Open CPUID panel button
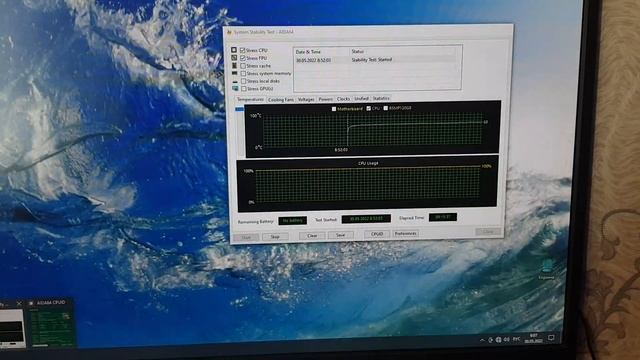The image size is (640, 360). tap(377, 234)
